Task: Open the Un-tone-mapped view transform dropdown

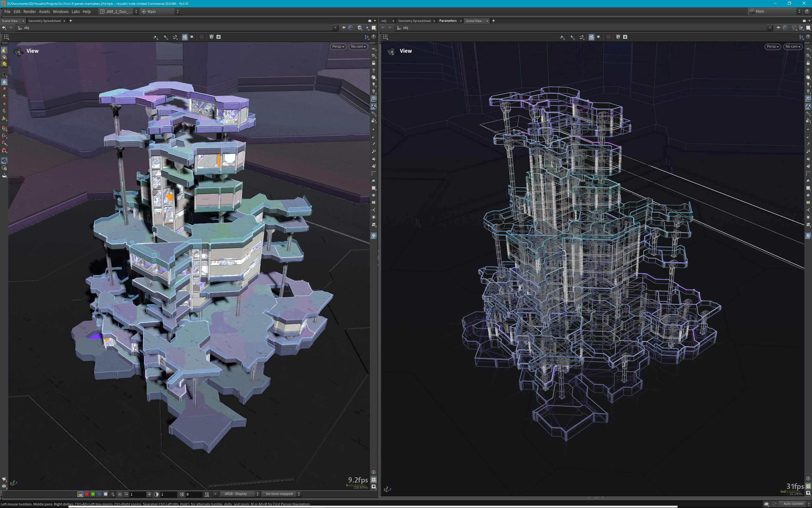Action: (282, 494)
